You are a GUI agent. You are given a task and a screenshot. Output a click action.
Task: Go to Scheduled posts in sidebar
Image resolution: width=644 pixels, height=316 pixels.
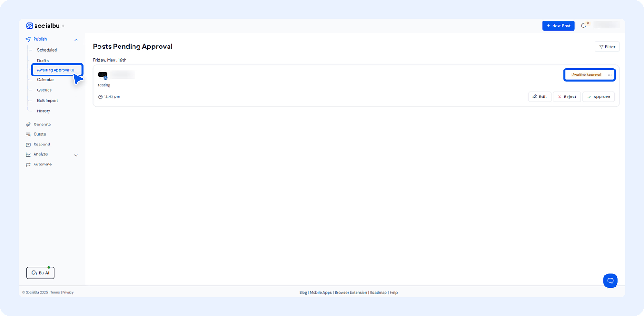coord(47,50)
